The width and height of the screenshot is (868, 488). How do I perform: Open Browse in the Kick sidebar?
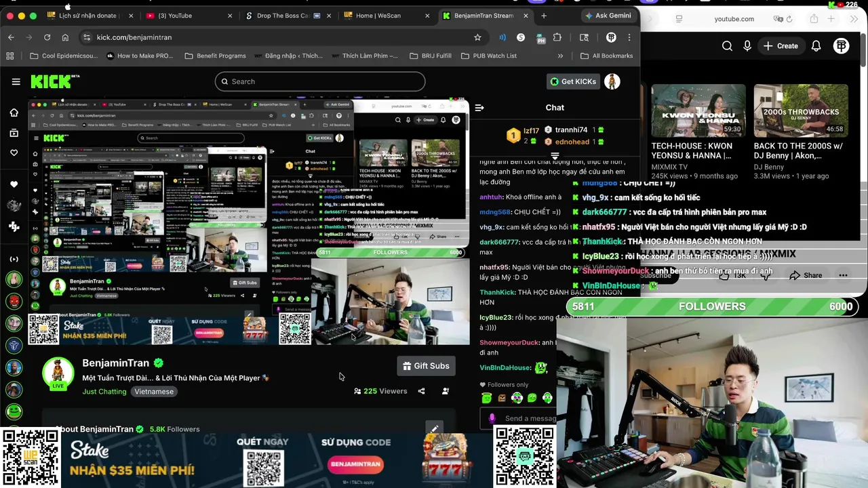click(14, 133)
